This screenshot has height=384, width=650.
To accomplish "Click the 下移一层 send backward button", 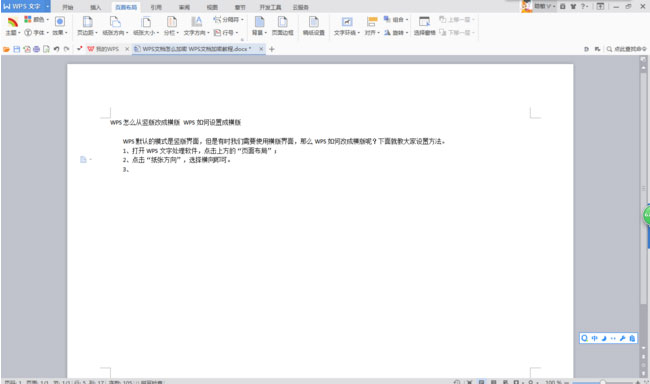I will (x=457, y=32).
